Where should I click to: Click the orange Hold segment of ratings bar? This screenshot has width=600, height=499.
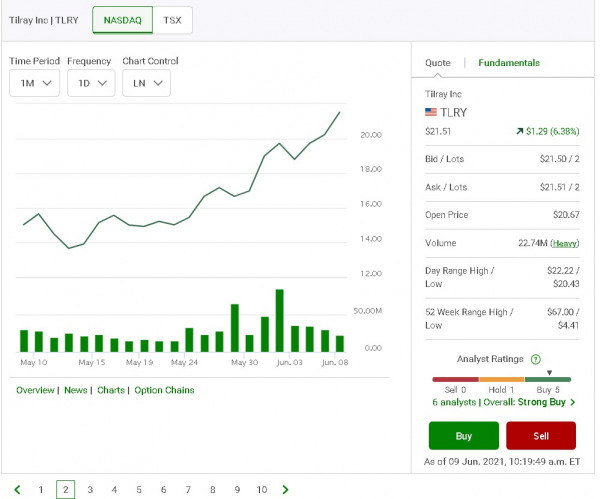(x=501, y=379)
